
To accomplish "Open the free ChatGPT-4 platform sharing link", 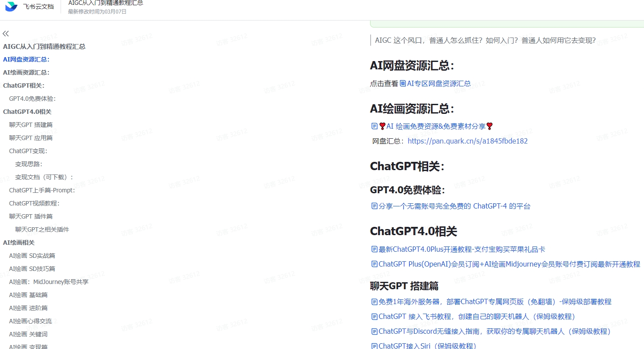I will click(454, 206).
